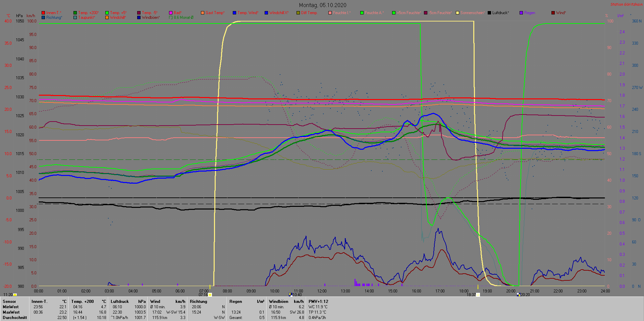Click the magenta Bad legend swatch
The width and height of the screenshot is (644, 321).
171,13
